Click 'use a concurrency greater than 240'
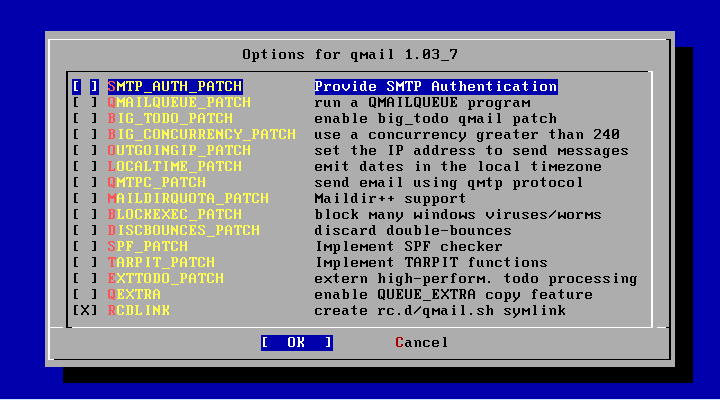This screenshot has height=400, width=720. coord(467,135)
